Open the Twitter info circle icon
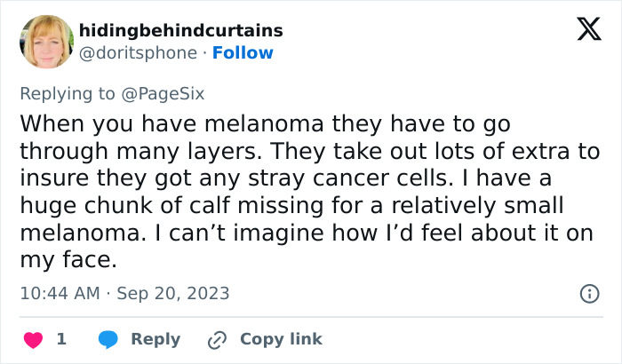The width and height of the screenshot is (622, 364). pyautogui.click(x=588, y=293)
